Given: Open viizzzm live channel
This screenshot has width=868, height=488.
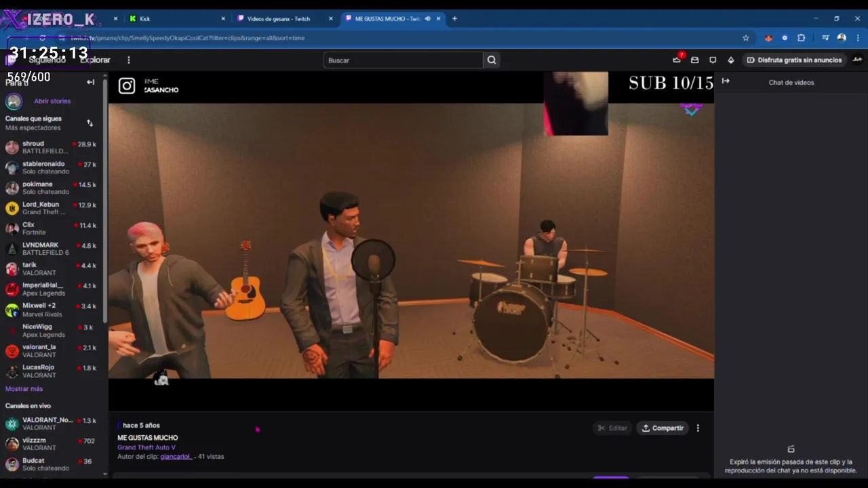Looking at the screenshot, I should 52,444.
